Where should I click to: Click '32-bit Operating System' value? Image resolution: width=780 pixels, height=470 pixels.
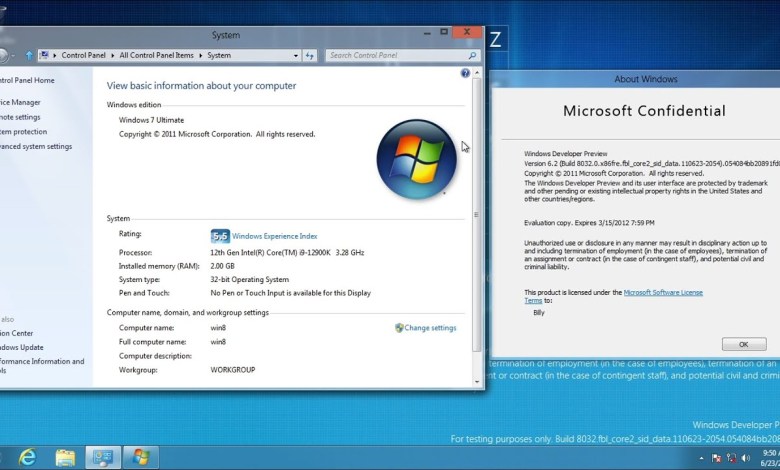[x=249, y=280]
